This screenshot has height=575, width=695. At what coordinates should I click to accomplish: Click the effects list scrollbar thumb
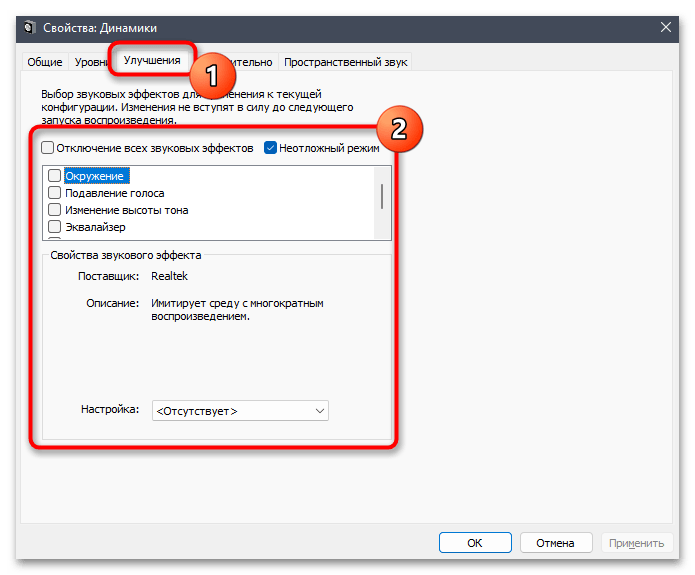pyautogui.click(x=382, y=196)
